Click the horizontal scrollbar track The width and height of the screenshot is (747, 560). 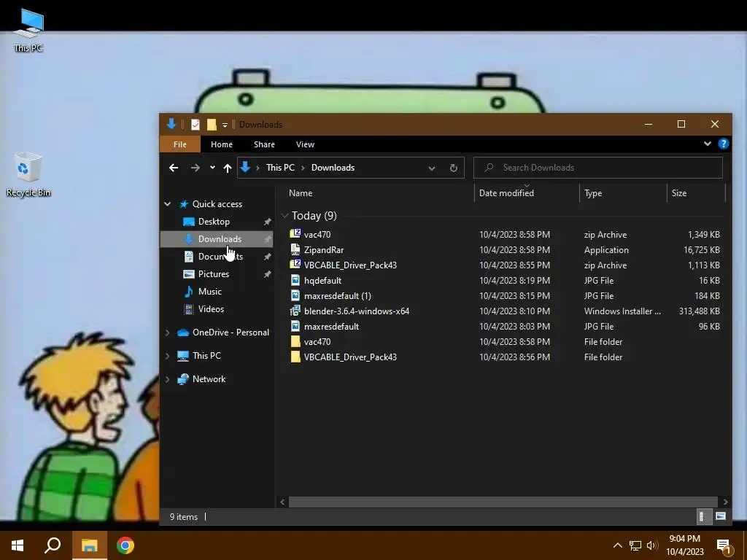click(503, 502)
